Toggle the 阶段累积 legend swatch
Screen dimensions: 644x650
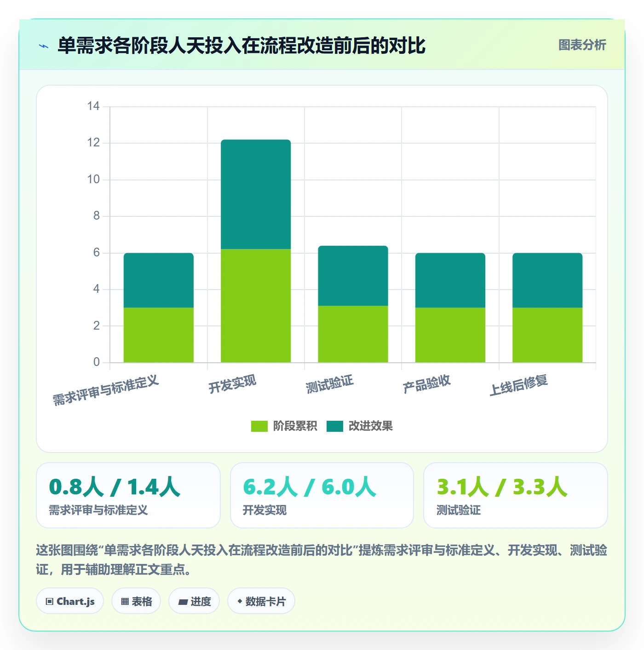(259, 426)
